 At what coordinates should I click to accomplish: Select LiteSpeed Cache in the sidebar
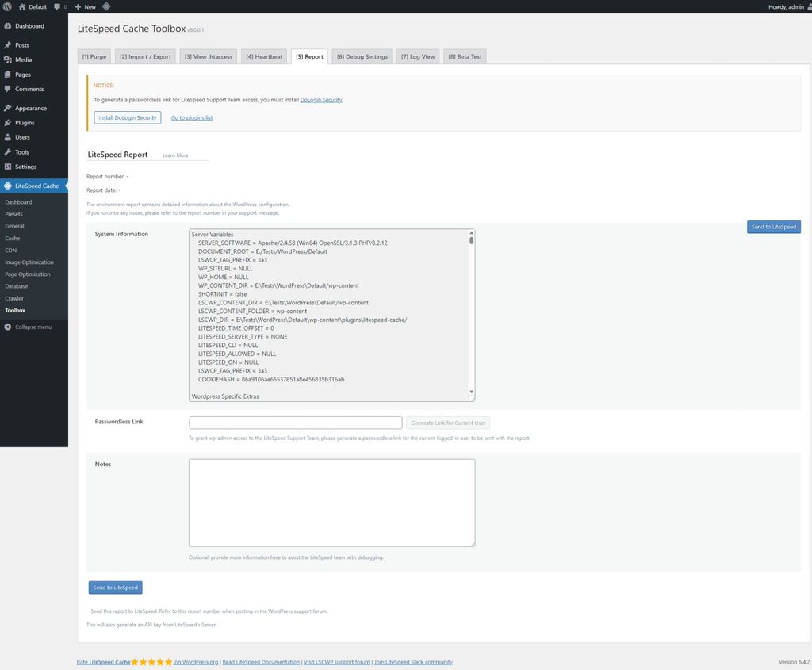(x=33, y=186)
